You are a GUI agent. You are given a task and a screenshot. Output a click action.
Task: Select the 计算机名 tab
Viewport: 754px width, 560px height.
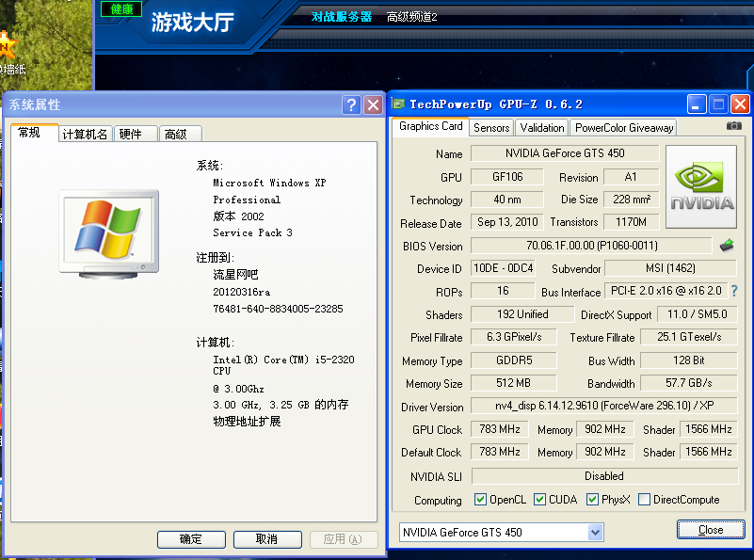[85, 134]
